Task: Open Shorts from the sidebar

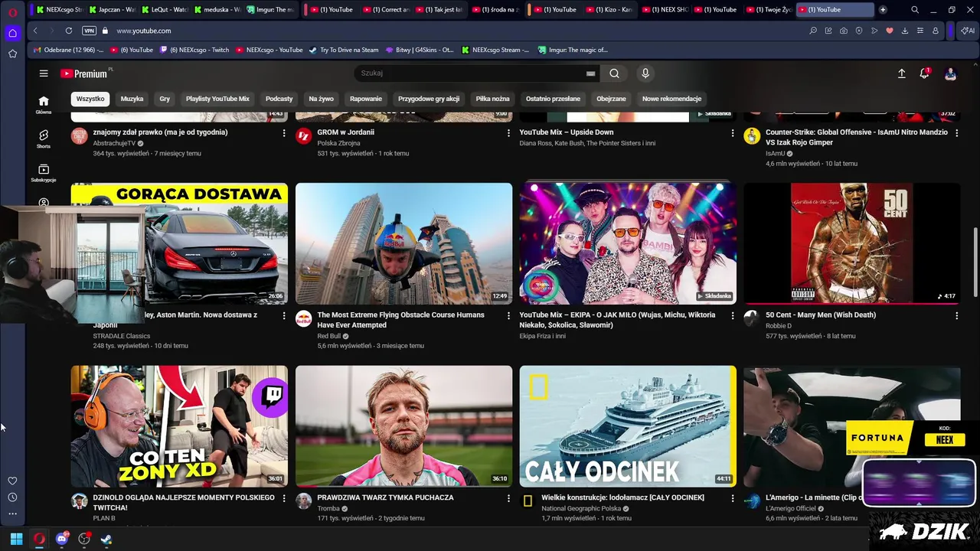Action: [44, 139]
